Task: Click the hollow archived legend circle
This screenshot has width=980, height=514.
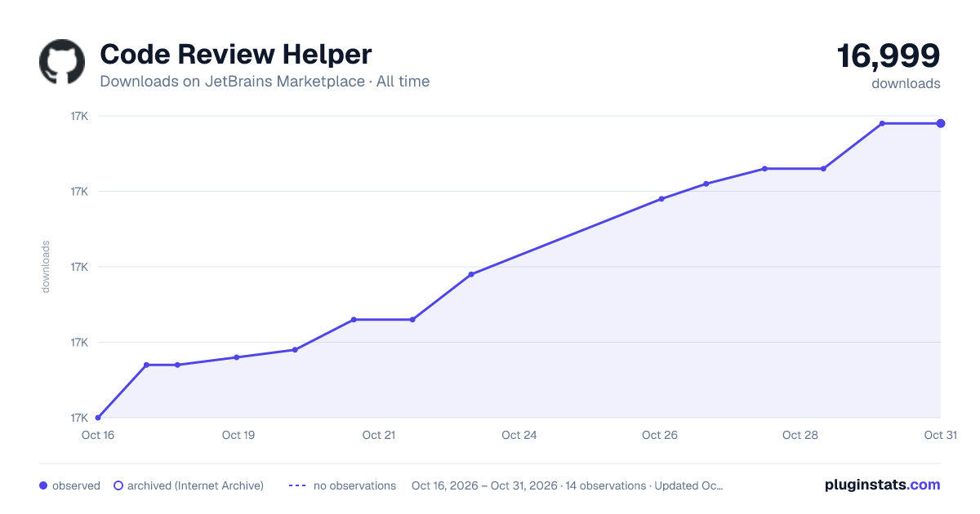Action: point(118,485)
